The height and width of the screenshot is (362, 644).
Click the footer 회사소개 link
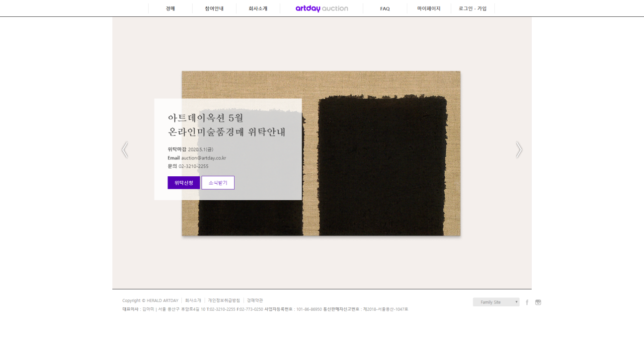[194, 300]
